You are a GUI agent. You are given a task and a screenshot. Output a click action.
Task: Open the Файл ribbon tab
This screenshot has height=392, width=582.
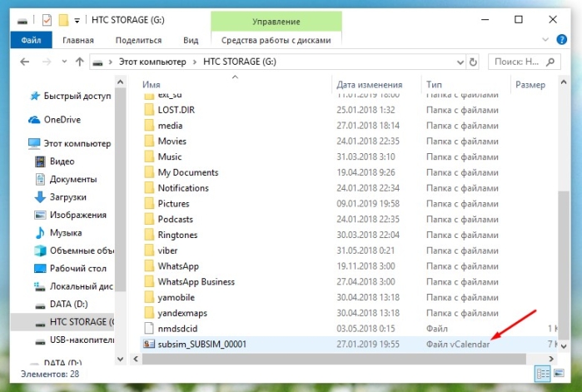click(x=31, y=40)
